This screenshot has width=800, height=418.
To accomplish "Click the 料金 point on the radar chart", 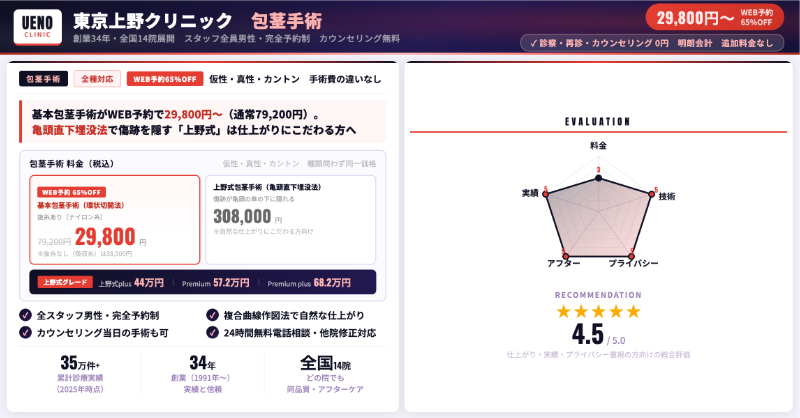I will (598, 179).
